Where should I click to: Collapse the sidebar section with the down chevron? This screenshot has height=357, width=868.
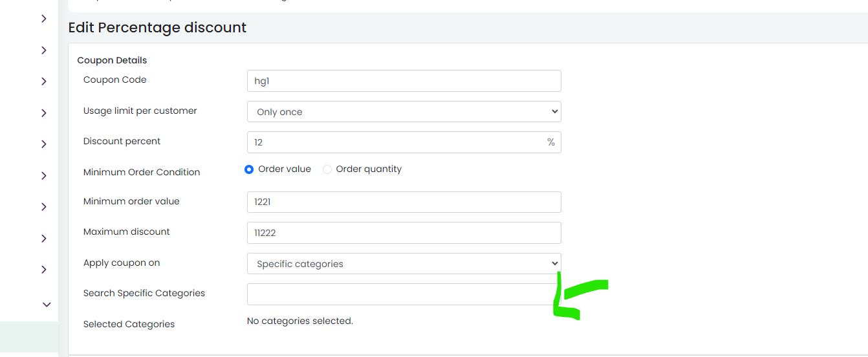(x=46, y=304)
